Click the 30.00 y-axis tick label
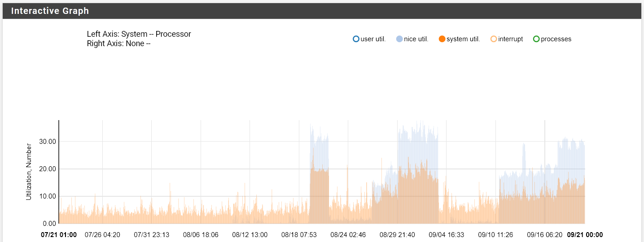Viewport: 644px width, 242px height. click(46, 142)
